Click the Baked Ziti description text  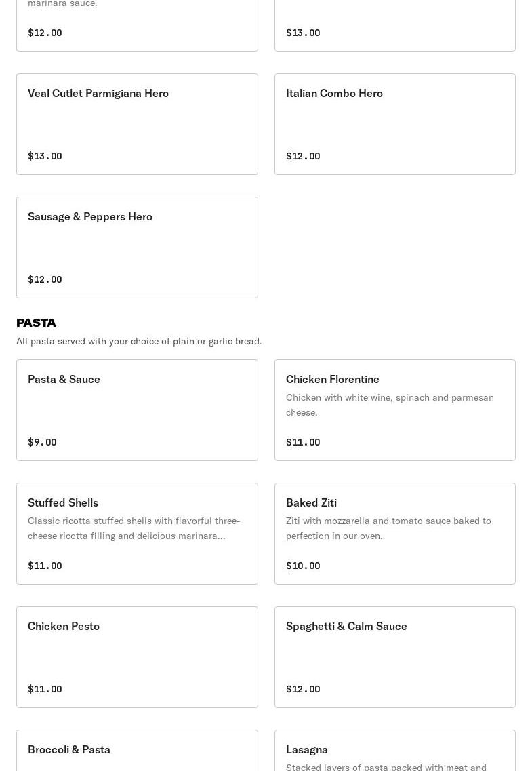388,528
